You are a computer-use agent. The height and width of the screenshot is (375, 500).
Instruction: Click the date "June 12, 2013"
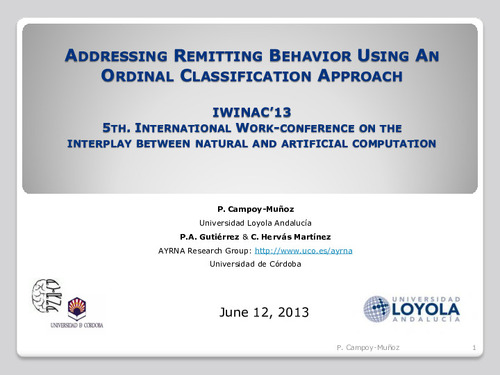pos(264,312)
